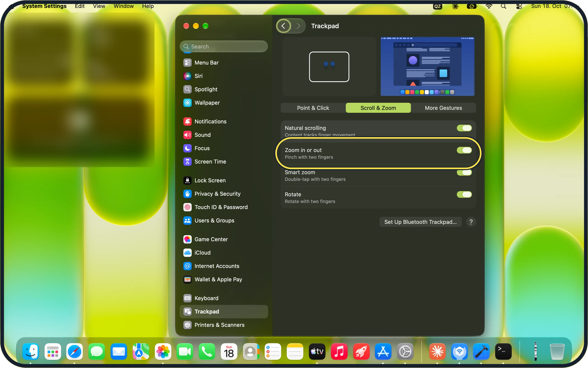Open Wallet & Apple Pay settings
The height and width of the screenshot is (368, 588).
pos(224,279)
